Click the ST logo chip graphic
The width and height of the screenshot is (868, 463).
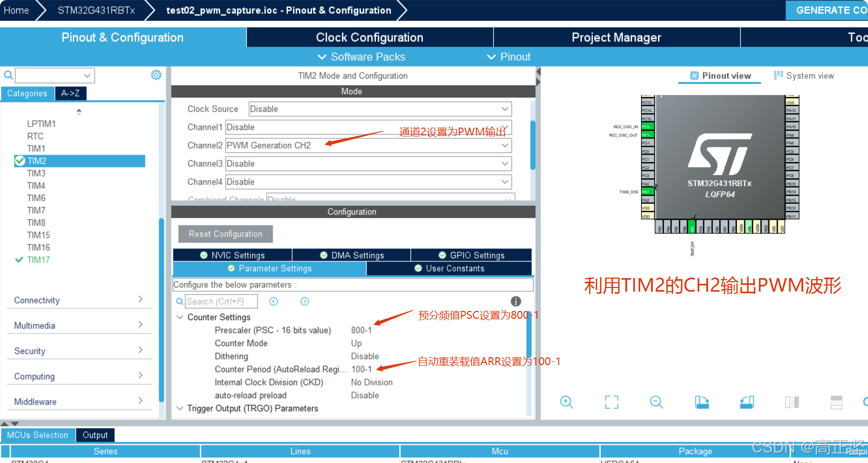720,154
